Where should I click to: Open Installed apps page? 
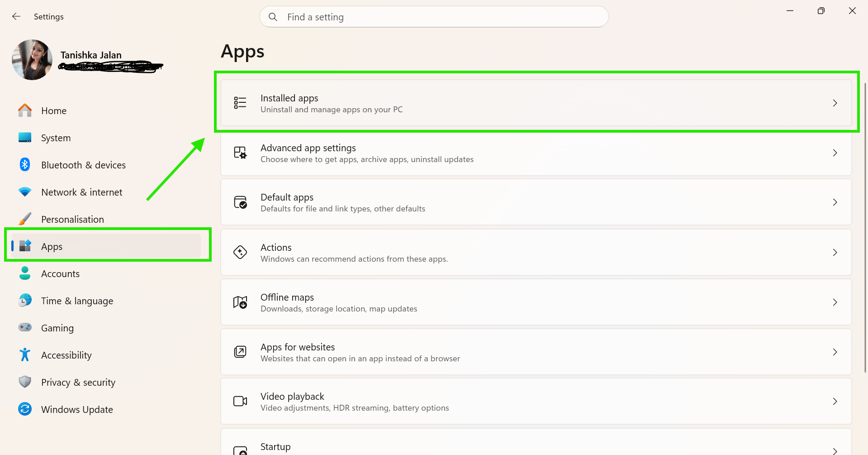tap(536, 103)
